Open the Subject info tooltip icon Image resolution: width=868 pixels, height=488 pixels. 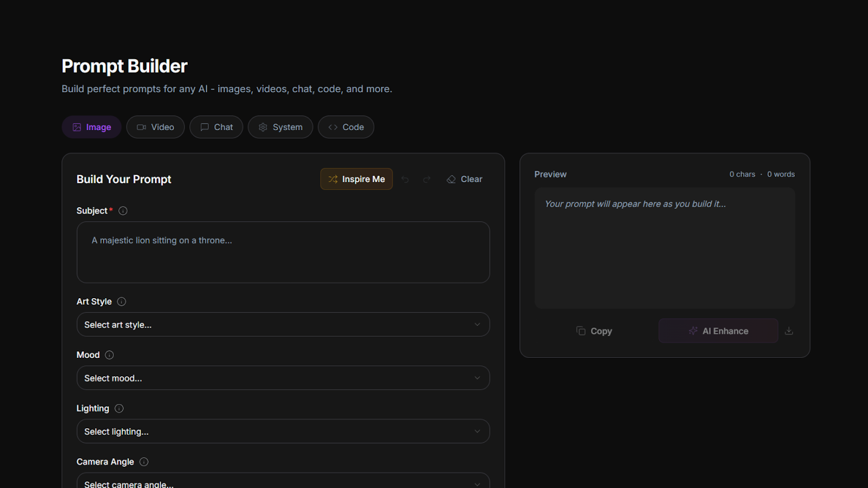123,211
